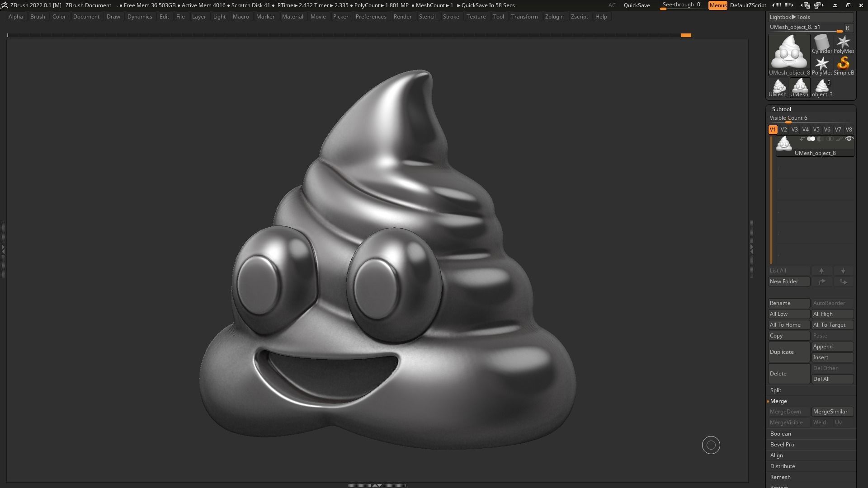
Task: Open the Brush menu
Action: pyautogui.click(x=38, y=17)
